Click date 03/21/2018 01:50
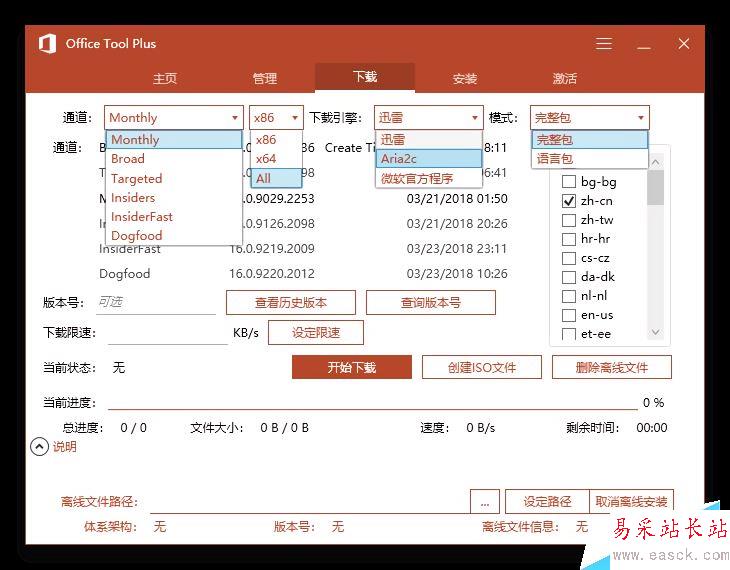The width and height of the screenshot is (730, 570). [457, 198]
